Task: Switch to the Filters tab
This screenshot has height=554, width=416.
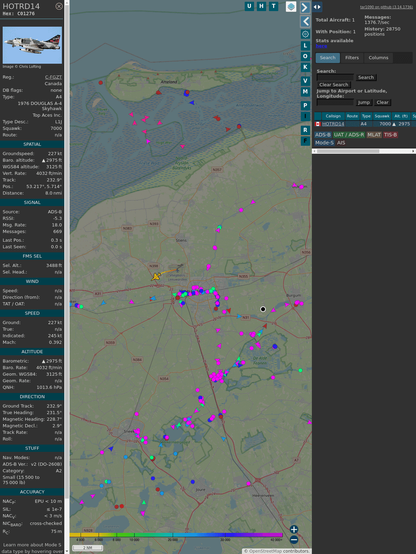Action: point(352,58)
